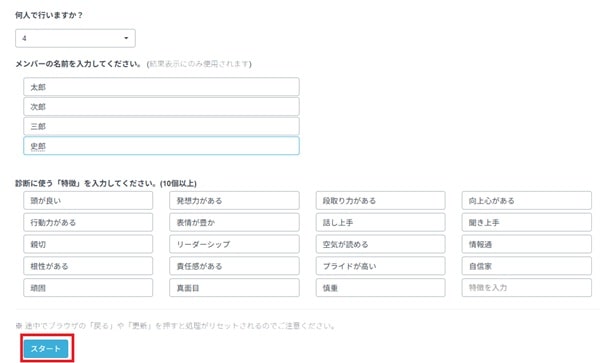Edit the 聞き上手 trait field
The image size is (600, 363).
tap(527, 222)
